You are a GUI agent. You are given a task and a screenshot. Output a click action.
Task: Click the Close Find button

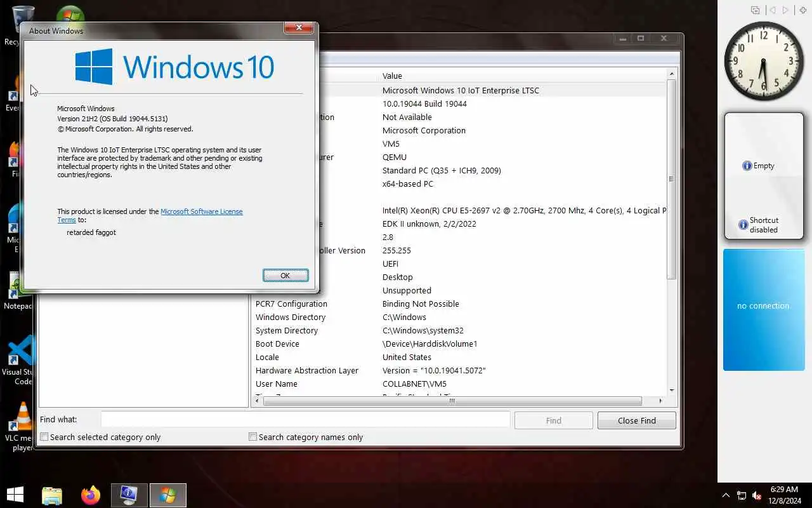point(636,420)
